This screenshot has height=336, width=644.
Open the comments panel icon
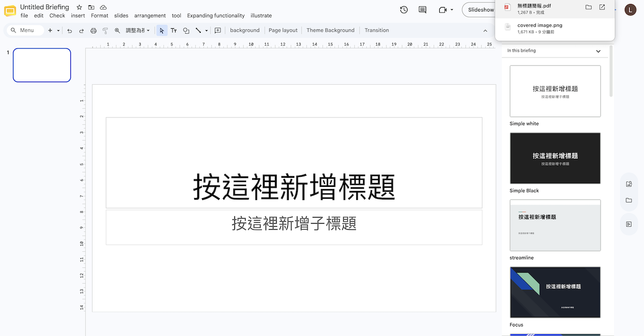click(423, 10)
